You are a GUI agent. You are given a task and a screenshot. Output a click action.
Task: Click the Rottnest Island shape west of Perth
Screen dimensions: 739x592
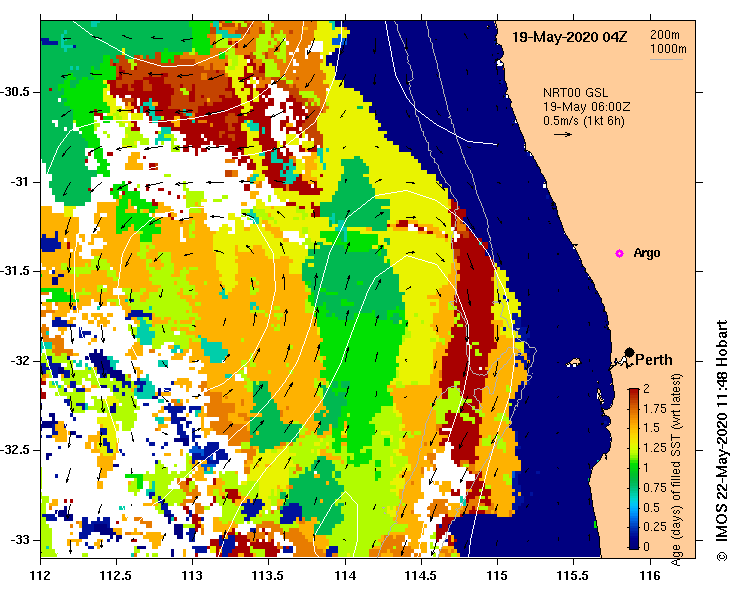[574, 363]
